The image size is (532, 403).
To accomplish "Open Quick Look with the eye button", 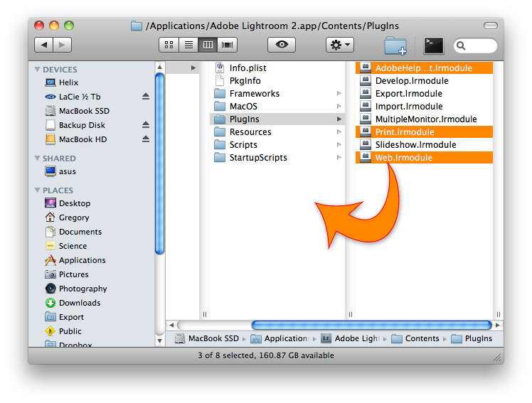I will click(x=282, y=45).
